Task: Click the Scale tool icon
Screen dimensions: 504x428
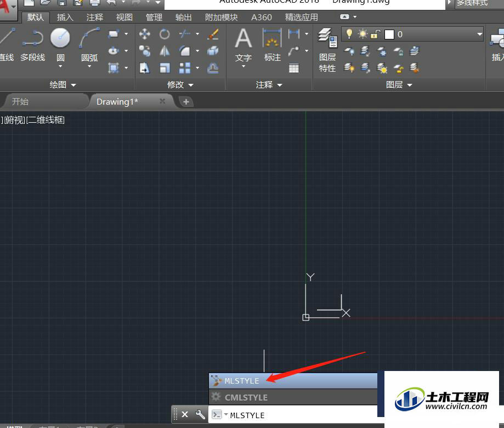Action: point(164,68)
